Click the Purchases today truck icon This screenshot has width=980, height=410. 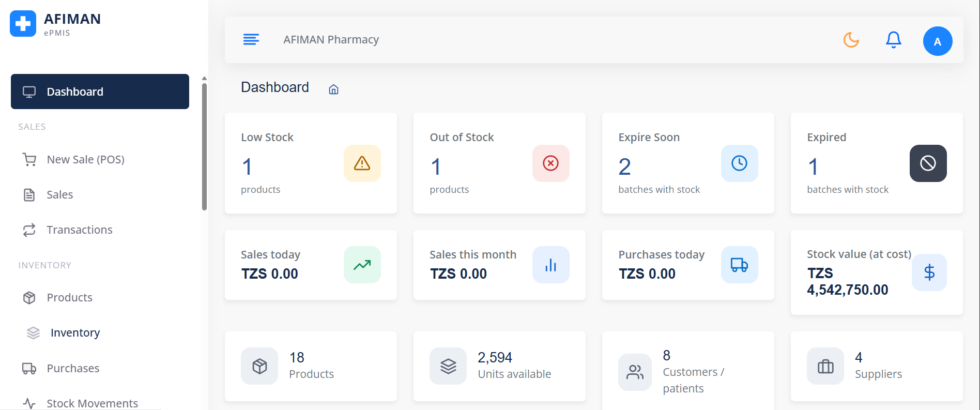740,265
